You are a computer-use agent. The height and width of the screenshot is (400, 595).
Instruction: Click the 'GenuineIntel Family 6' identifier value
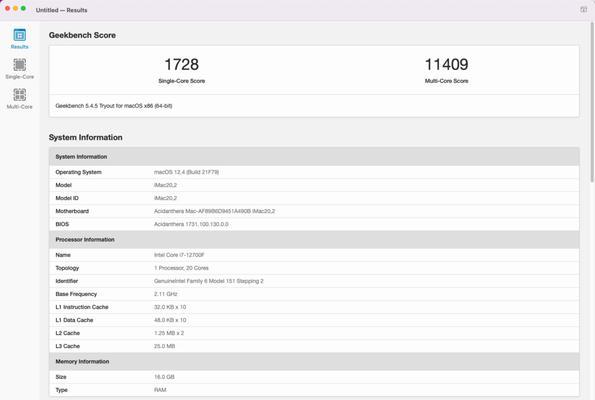[x=209, y=281]
